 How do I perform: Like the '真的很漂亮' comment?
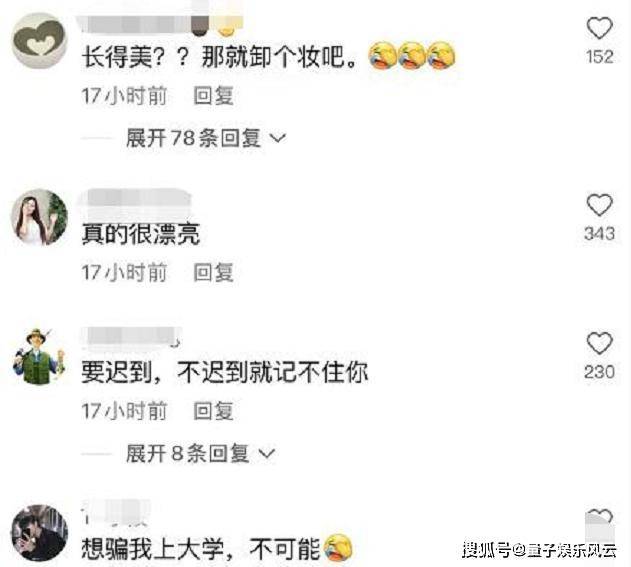click(x=600, y=205)
